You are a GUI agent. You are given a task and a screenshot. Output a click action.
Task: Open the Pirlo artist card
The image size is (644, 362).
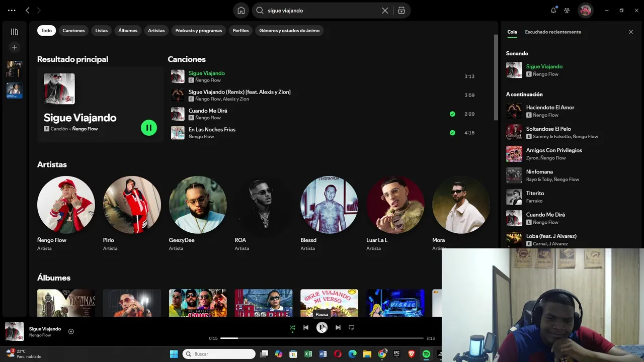[132, 214]
